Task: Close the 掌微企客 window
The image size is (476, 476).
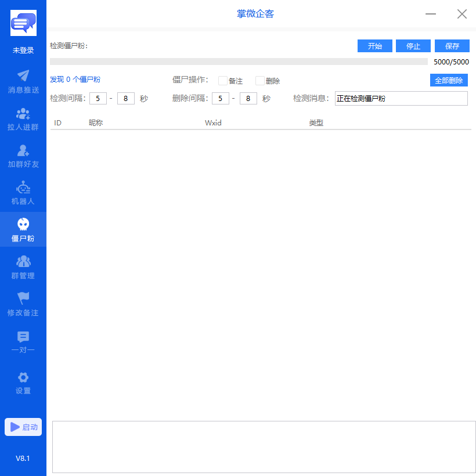Action: pyautogui.click(x=462, y=14)
